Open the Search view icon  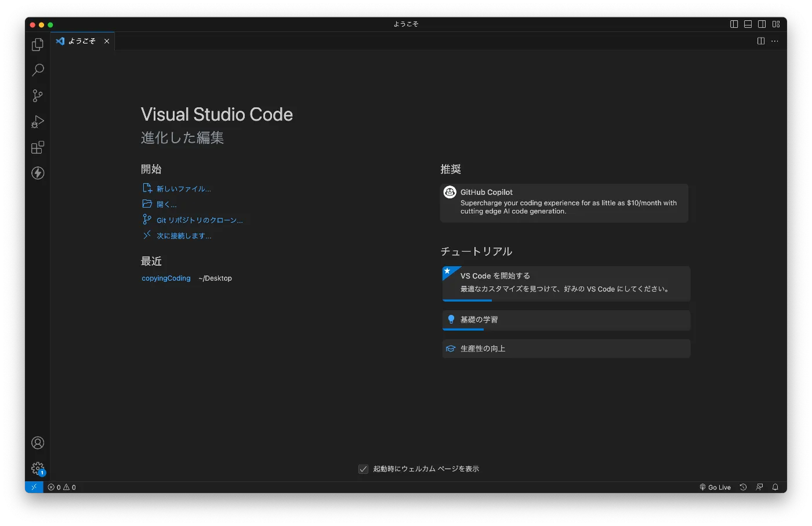38,70
